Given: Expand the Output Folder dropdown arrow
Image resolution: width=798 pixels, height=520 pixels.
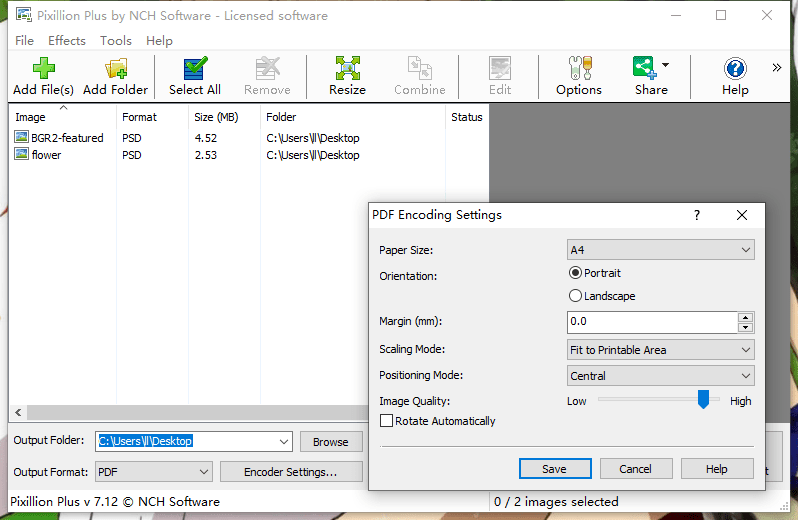Looking at the screenshot, I should point(284,441).
